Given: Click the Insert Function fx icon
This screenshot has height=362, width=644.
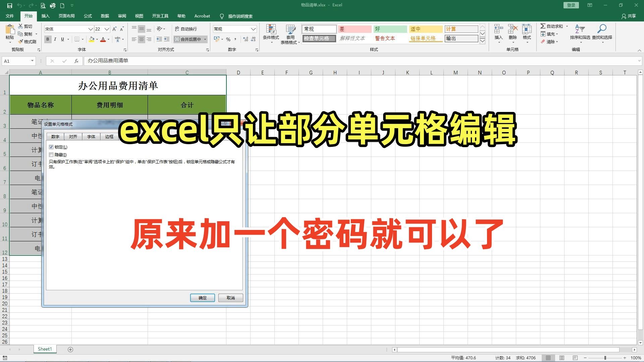Looking at the screenshot, I should tap(76, 61).
